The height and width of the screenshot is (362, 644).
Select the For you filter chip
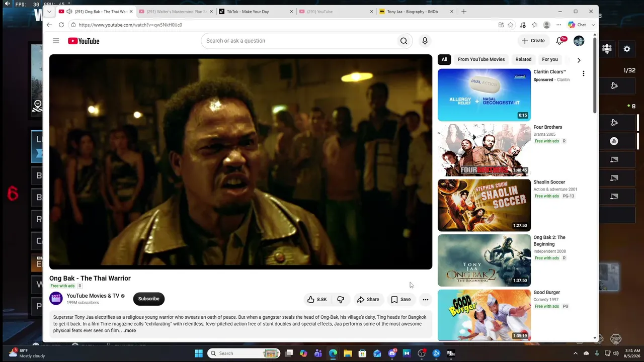click(550, 59)
